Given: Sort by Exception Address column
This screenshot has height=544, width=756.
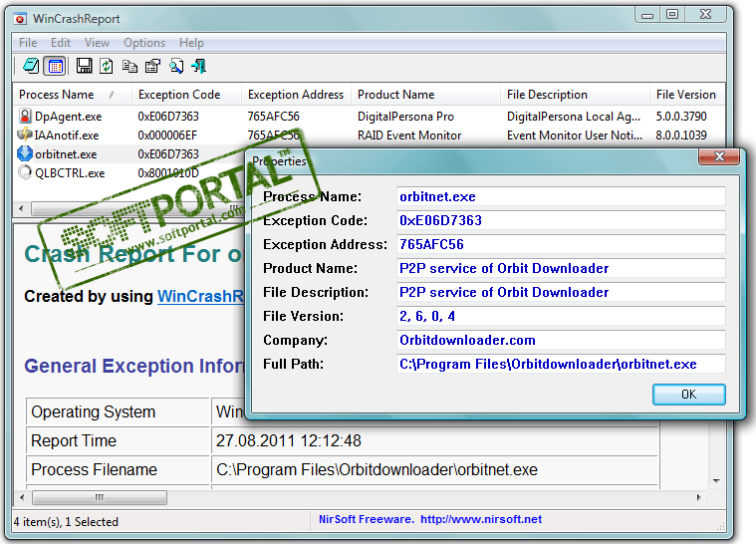Looking at the screenshot, I should click(296, 95).
